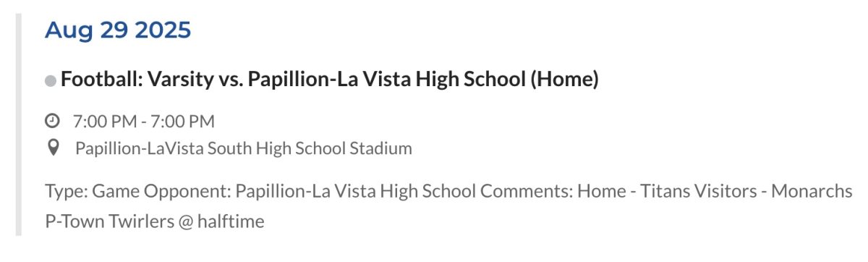Click the word '(Home)' in the event title
868x262 pixels.
pos(565,80)
